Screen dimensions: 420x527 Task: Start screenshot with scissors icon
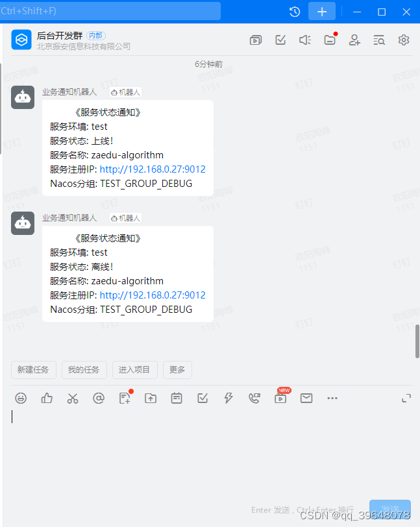pyautogui.click(x=73, y=398)
